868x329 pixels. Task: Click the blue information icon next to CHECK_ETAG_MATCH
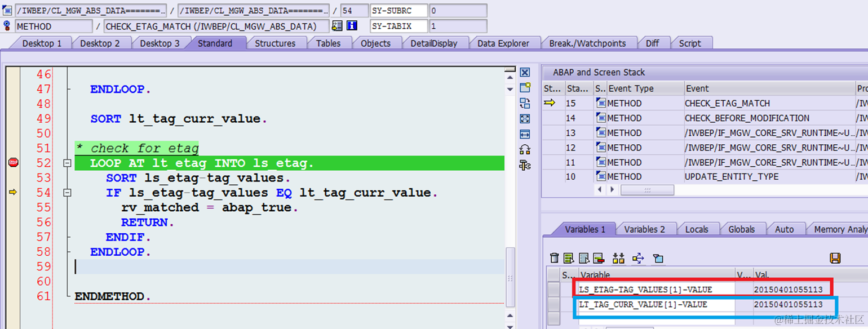click(x=352, y=26)
